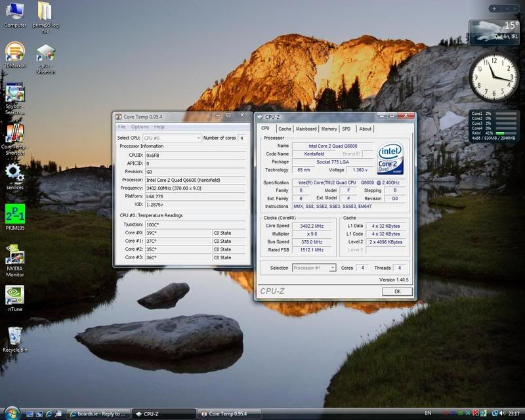Image resolution: width=525 pixels, height=420 pixels.
Task: Click the CPU-Z taskbar button
Action: coord(163,414)
